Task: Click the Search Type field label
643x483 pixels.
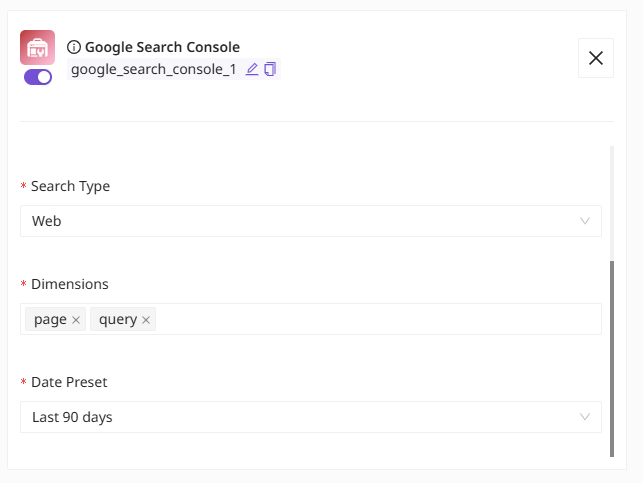Action: (70, 186)
